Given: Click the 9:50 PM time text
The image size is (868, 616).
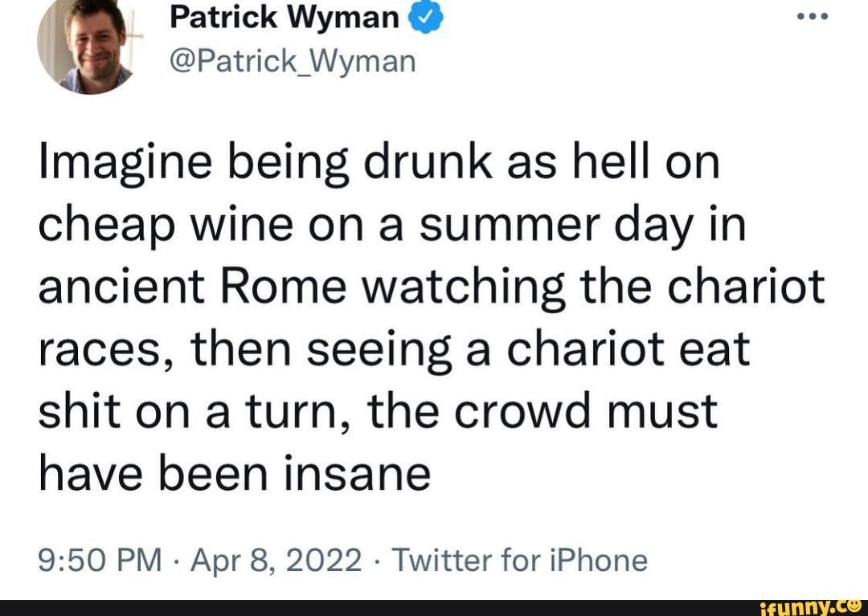Looking at the screenshot, I should pos(100,561).
